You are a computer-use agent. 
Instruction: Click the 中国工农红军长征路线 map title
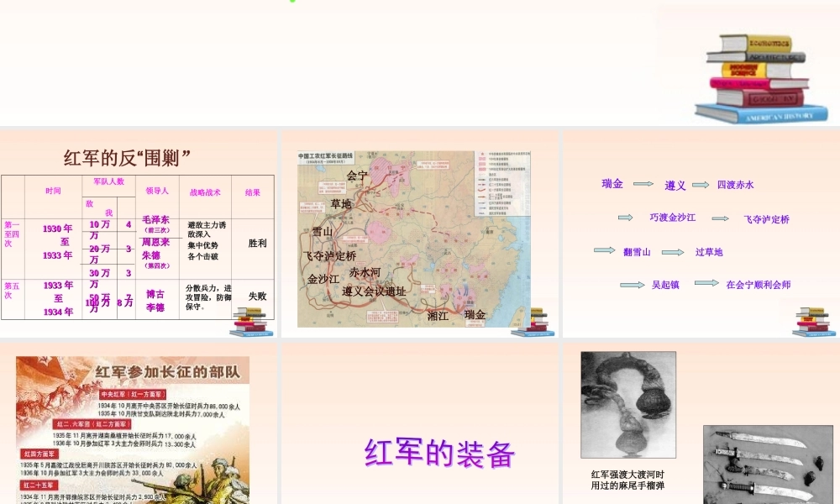point(325,156)
